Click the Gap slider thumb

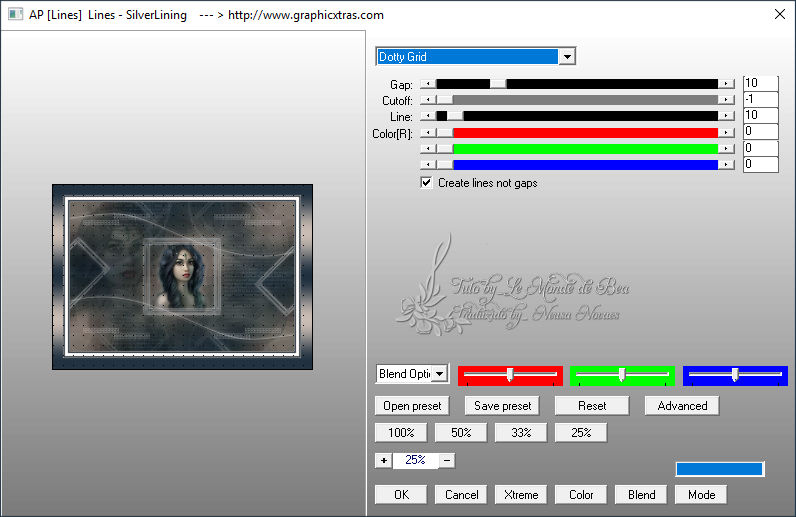coord(498,84)
